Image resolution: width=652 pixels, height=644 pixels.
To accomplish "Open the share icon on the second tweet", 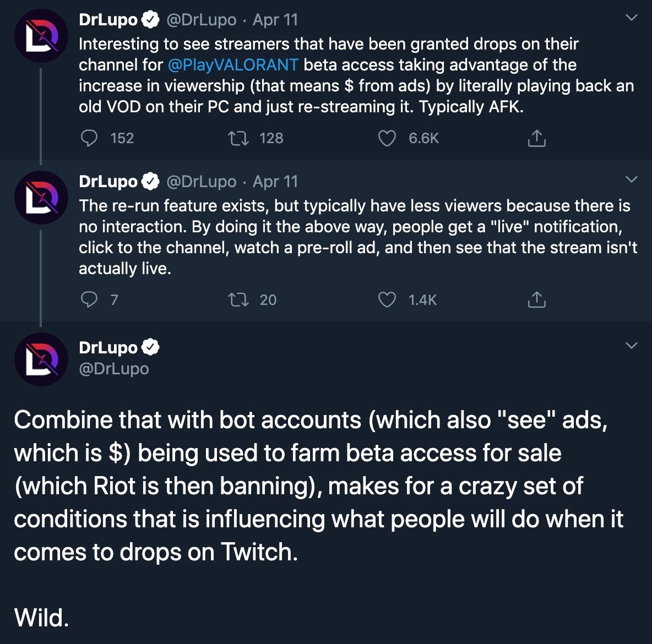I will (536, 299).
